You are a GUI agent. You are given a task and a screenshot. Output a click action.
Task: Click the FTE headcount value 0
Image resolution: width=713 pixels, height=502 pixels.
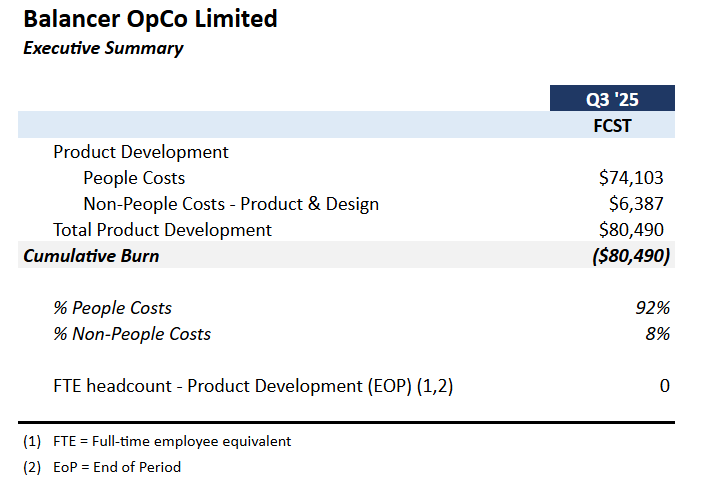click(665, 386)
